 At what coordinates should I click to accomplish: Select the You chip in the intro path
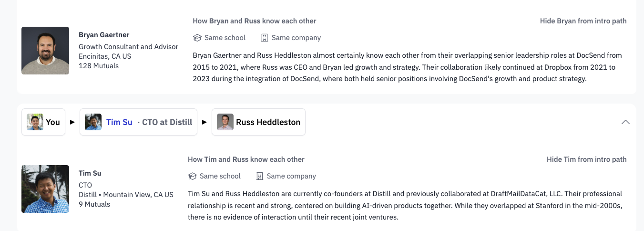coord(43,122)
